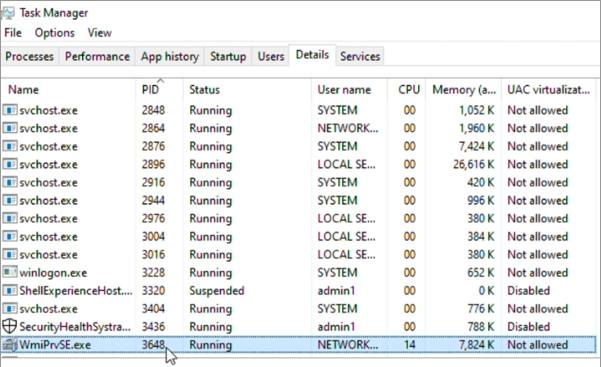Click admin1 user in ShellExperienceHost row
This screenshot has height=367, width=601.
[x=336, y=291]
